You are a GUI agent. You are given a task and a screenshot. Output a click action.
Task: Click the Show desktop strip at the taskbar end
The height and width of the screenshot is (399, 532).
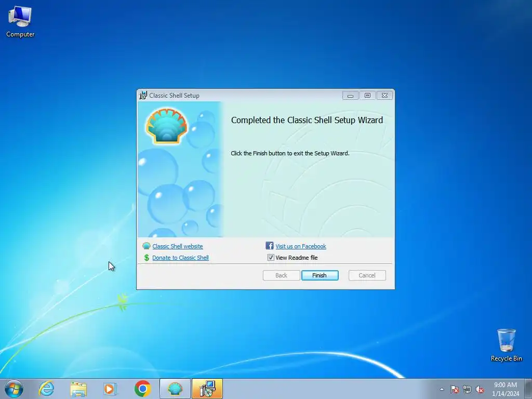click(528, 389)
